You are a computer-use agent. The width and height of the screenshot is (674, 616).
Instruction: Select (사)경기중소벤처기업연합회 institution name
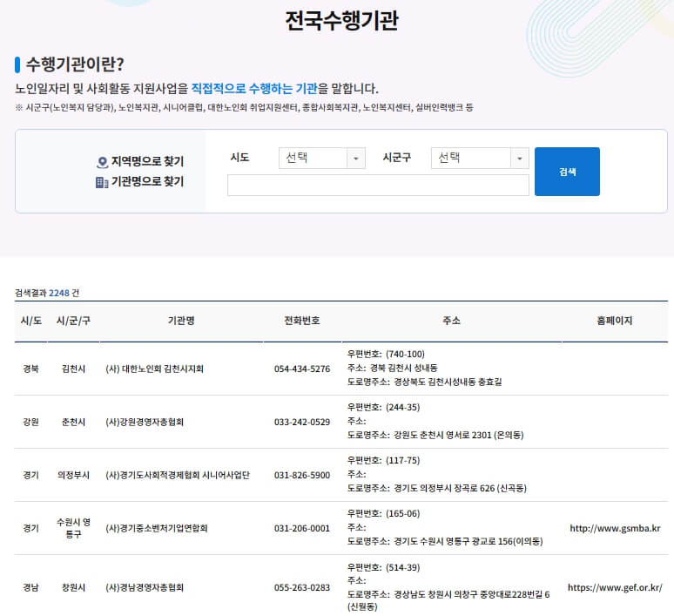157,528
